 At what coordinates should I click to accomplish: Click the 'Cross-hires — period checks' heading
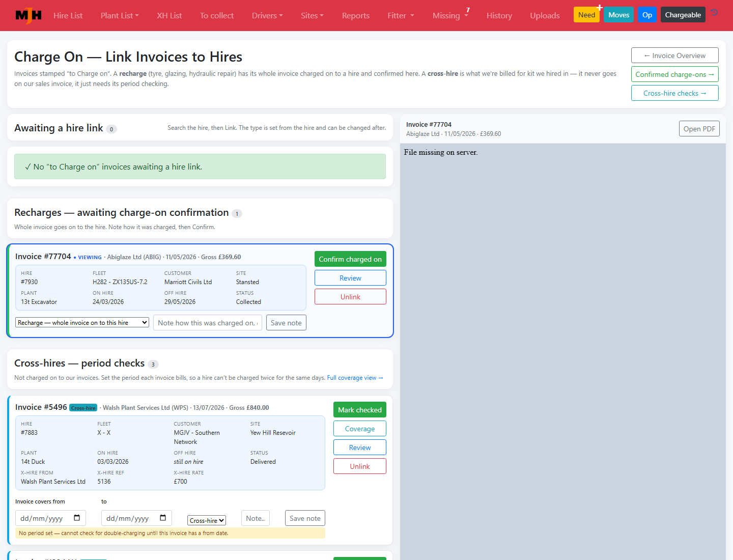(79, 363)
